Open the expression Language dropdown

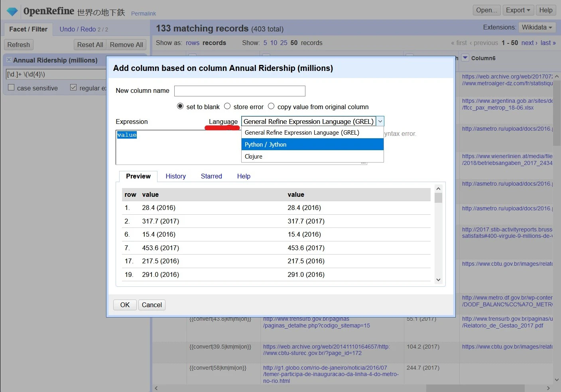(313, 122)
